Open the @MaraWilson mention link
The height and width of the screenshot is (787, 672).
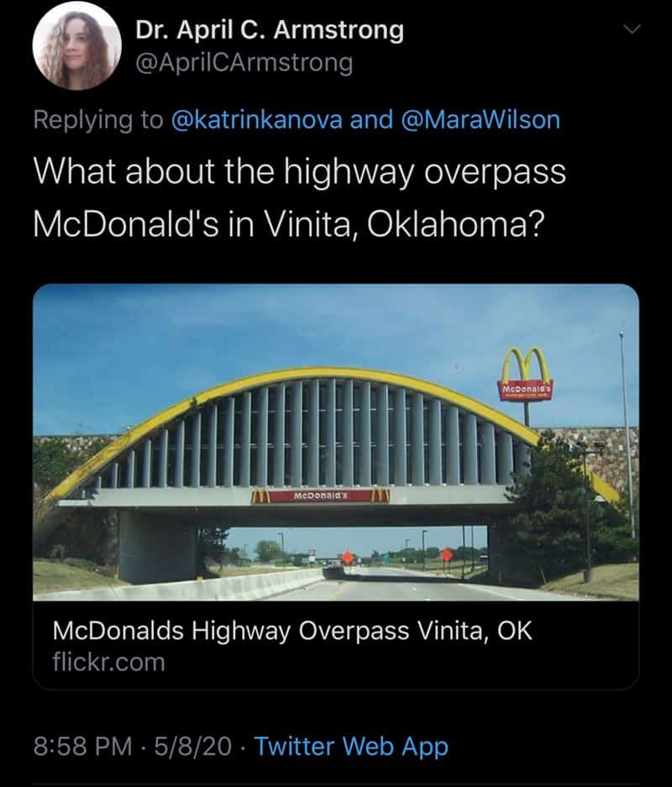[480, 119]
